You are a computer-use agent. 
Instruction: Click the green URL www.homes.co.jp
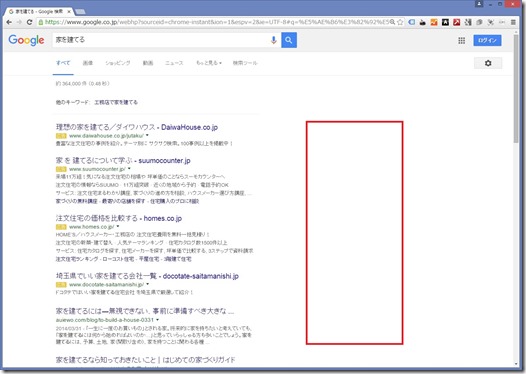[x=92, y=226]
